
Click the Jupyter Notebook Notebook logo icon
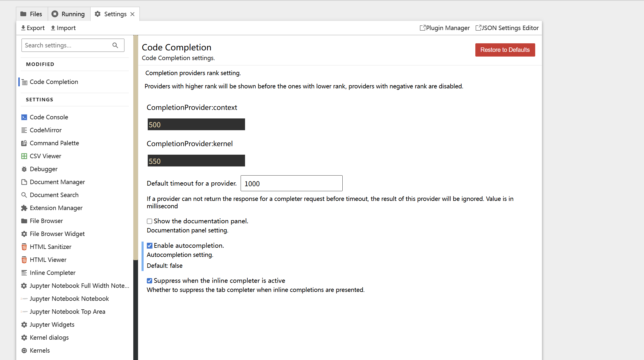coord(24,299)
